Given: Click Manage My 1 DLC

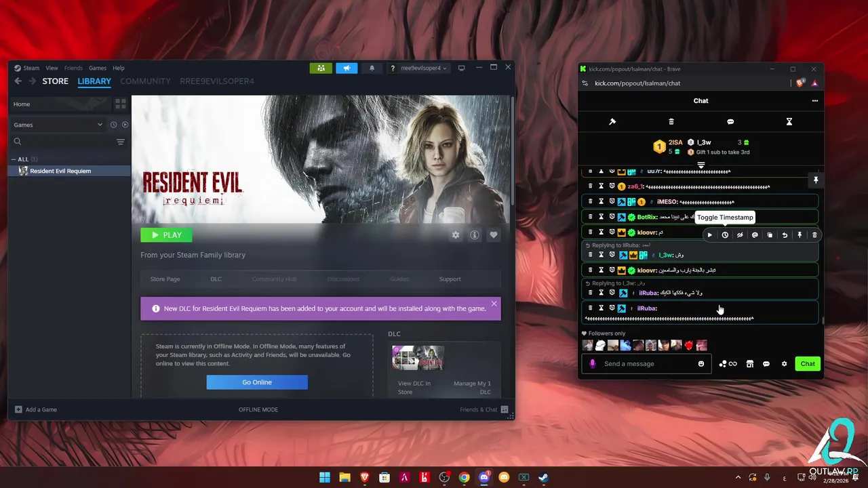Looking at the screenshot, I should pyautogui.click(x=472, y=388).
